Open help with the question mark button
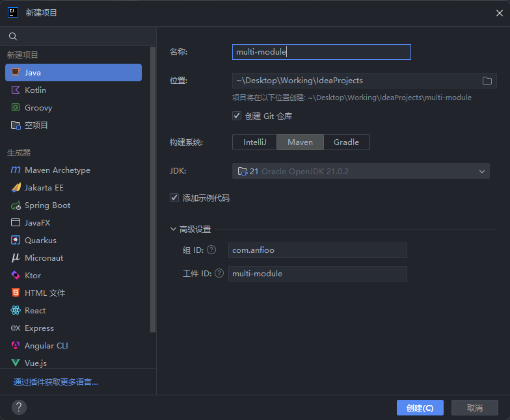This screenshot has width=510, height=420. (x=19, y=407)
